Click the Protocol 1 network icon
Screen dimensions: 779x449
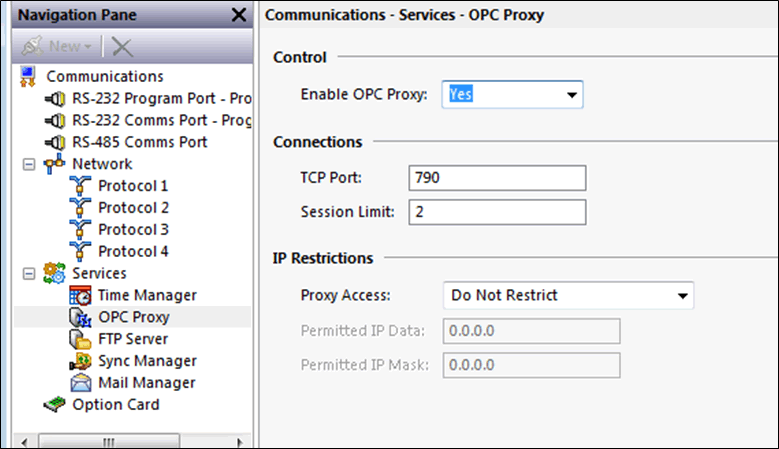click(80, 186)
